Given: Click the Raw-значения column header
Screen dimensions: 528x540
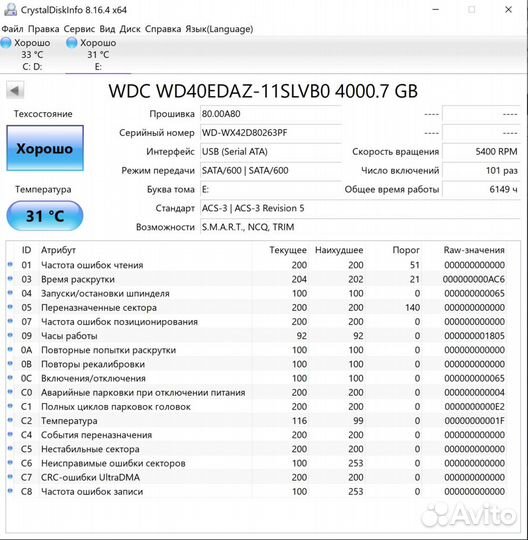Looking at the screenshot, I should coord(474,250).
